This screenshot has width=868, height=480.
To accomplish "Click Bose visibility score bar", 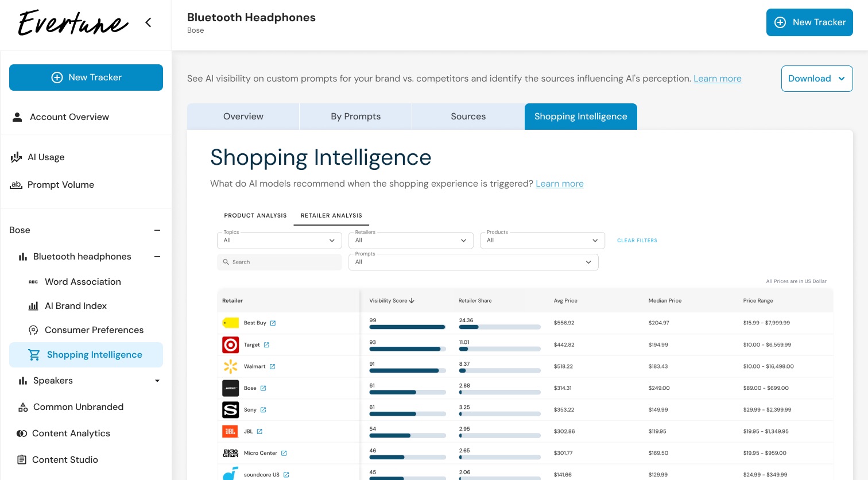I will tap(408, 392).
